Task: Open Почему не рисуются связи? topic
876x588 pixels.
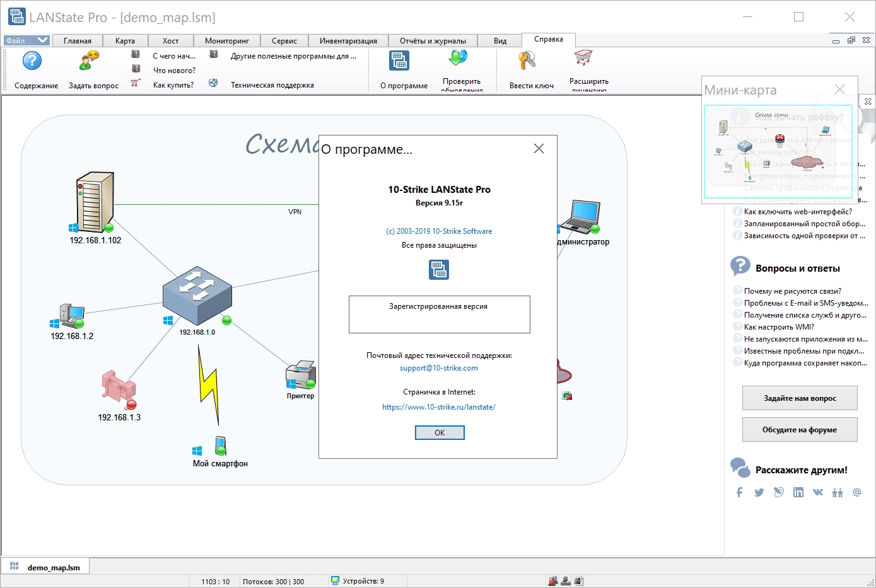Action: (792, 291)
